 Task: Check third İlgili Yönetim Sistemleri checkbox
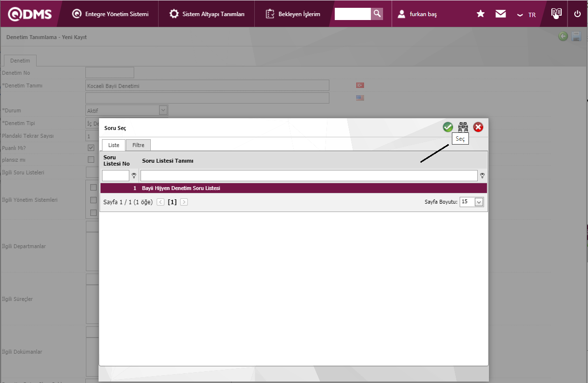click(x=93, y=213)
